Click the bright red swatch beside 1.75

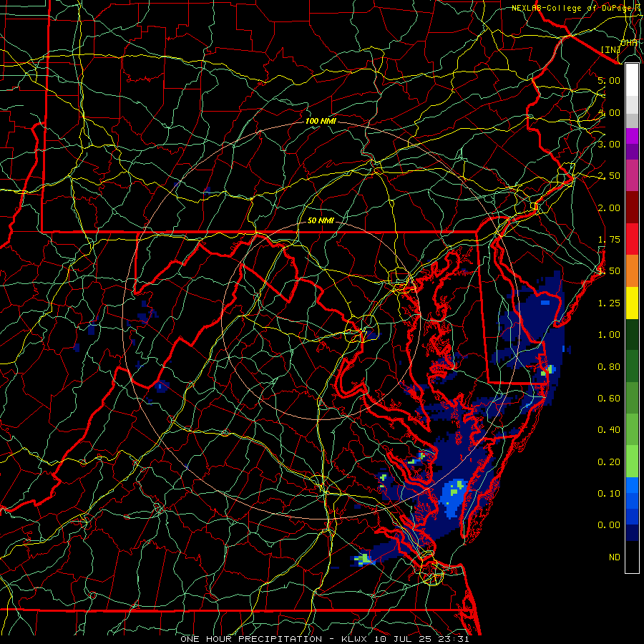pos(632,239)
